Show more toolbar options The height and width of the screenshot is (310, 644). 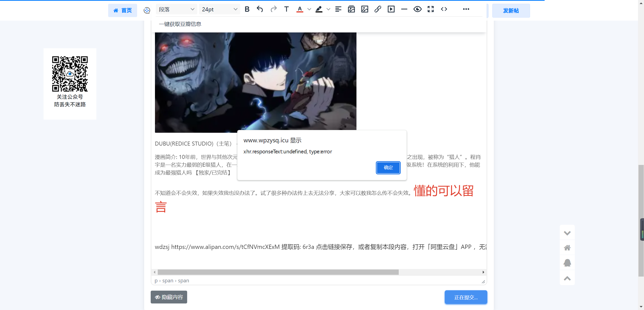click(466, 9)
